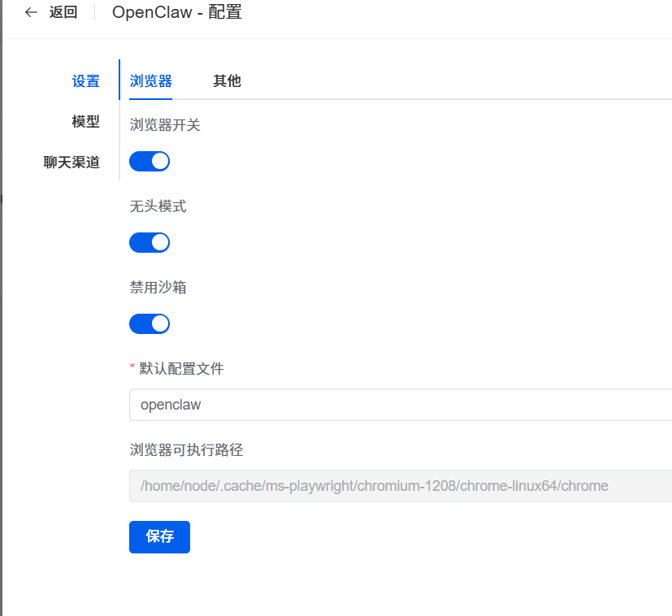Click the OpenClaw - 配置 page title

[176, 12]
